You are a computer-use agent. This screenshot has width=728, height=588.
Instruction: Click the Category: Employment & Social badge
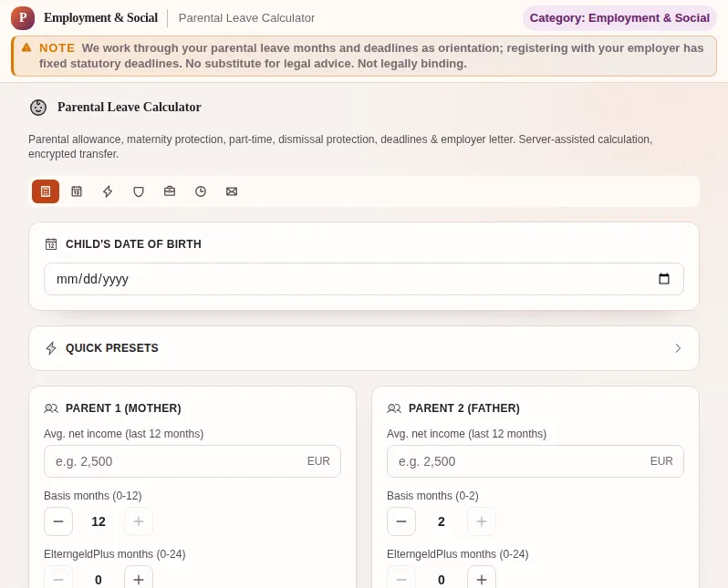click(619, 18)
